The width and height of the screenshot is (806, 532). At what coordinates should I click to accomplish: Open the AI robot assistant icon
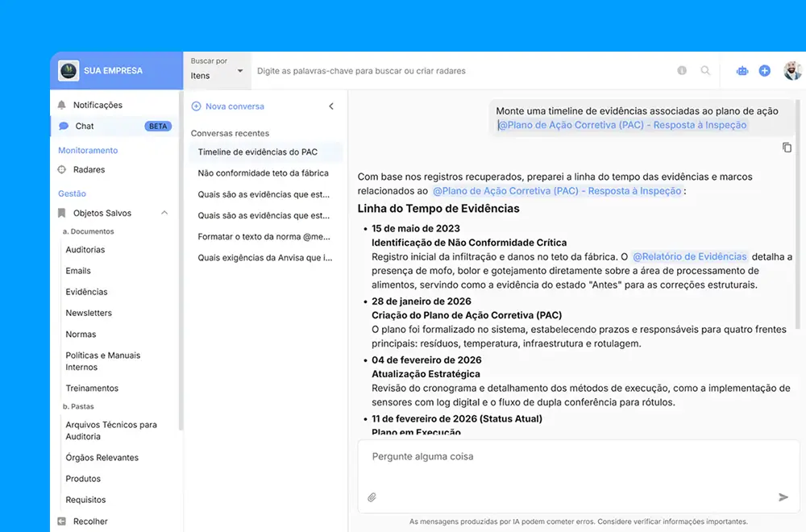(742, 71)
